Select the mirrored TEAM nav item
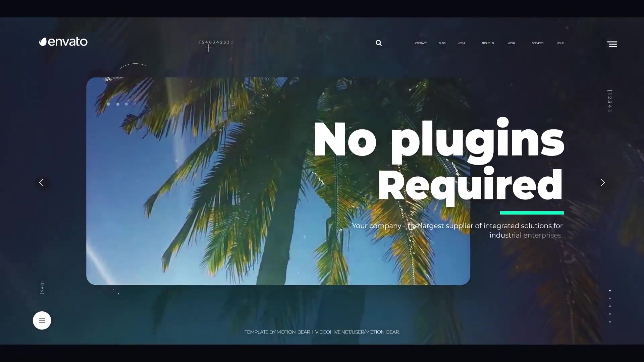Screen dimensions: 644x362 tap(462, 43)
